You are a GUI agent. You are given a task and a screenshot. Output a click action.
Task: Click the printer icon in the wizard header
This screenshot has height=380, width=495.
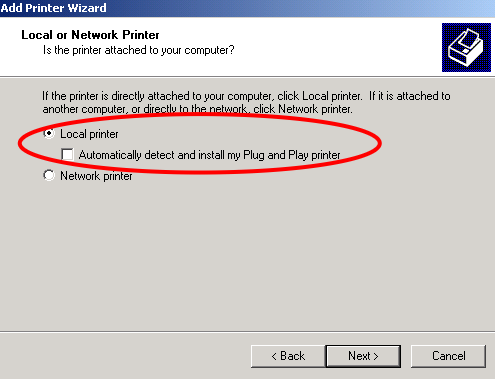pyautogui.click(x=466, y=47)
